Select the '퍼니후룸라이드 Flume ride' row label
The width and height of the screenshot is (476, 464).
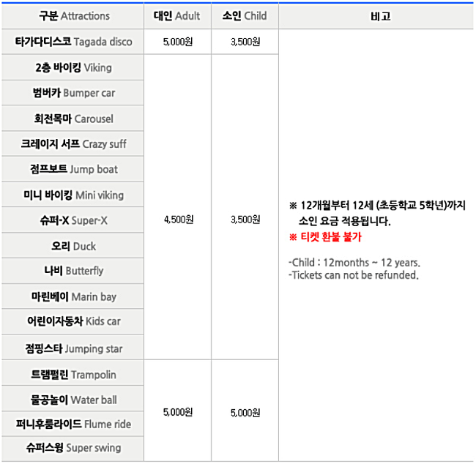point(73,424)
